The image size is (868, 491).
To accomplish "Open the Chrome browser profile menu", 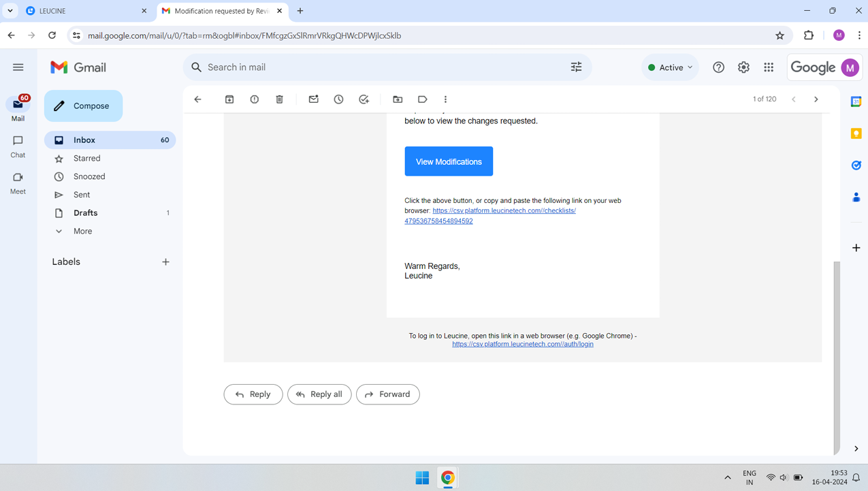I will (838, 35).
